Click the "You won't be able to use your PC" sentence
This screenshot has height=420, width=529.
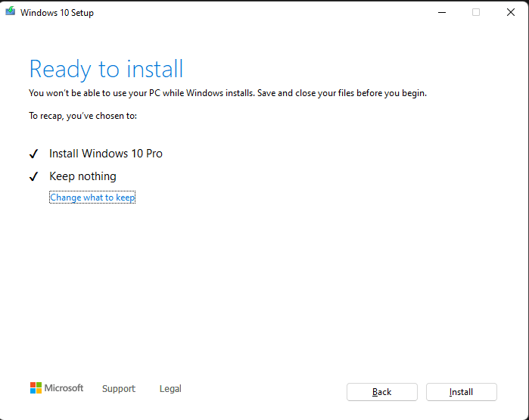tap(228, 93)
